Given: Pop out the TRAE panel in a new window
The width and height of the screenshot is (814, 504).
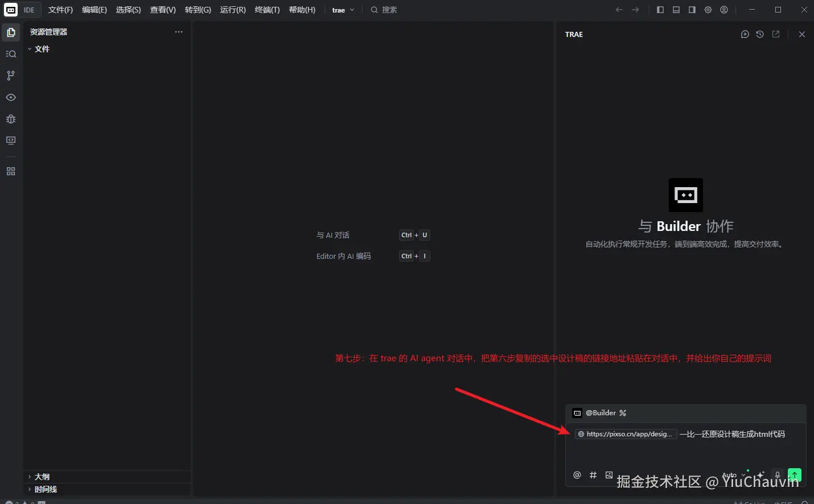Looking at the screenshot, I should click(x=776, y=34).
